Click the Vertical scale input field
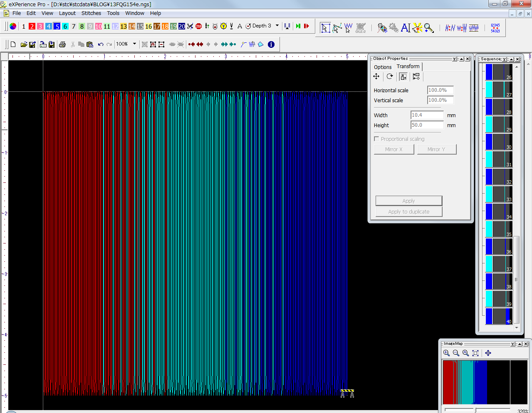 [440, 100]
